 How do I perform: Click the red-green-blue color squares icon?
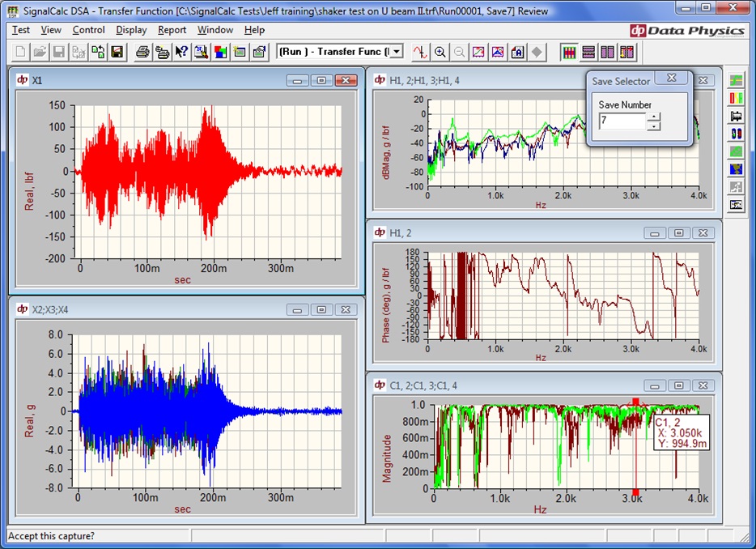point(220,52)
